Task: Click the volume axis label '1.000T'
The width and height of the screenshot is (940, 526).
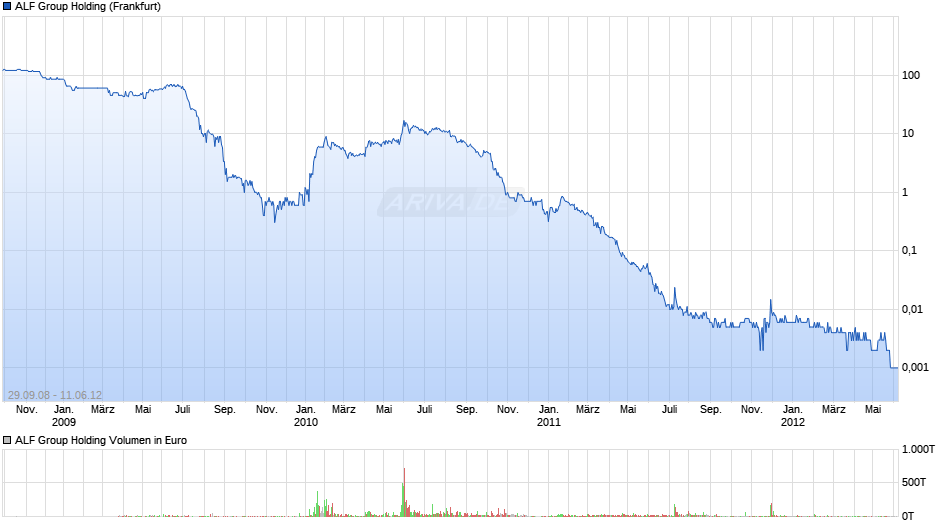Action: tap(918, 449)
